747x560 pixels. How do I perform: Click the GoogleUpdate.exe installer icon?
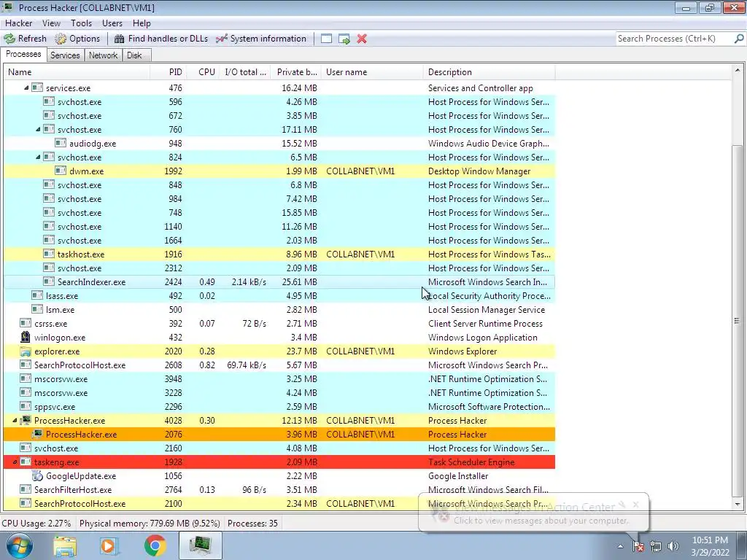click(37, 475)
